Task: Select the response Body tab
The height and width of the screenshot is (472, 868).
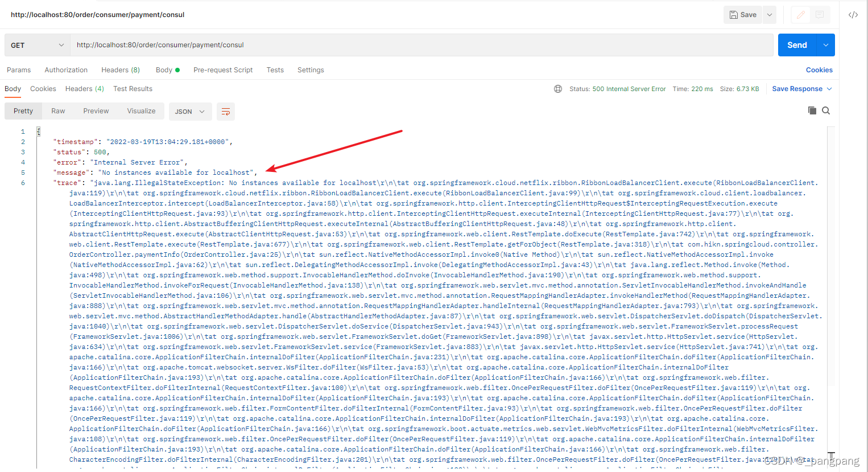Action: pyautogui.click(x=13, y=89)
